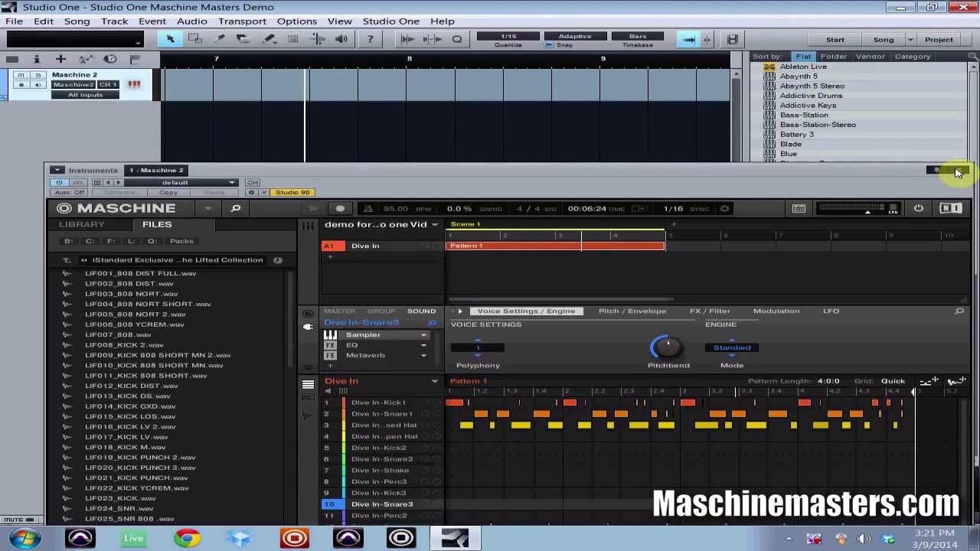Select the Range tool in Studio One toolbar
This screenshot has height=551, width=980.
(195, 39)
